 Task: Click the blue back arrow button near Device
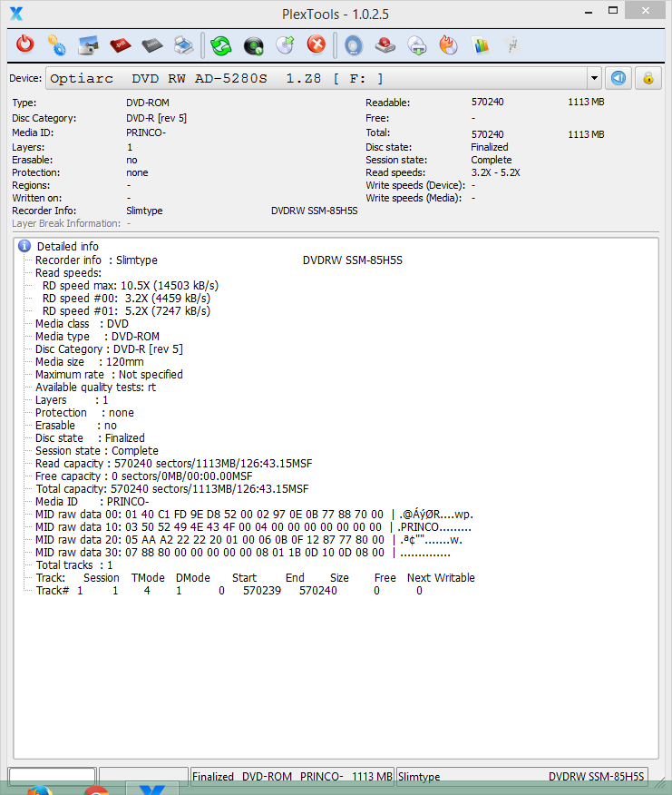pos(618,79)
